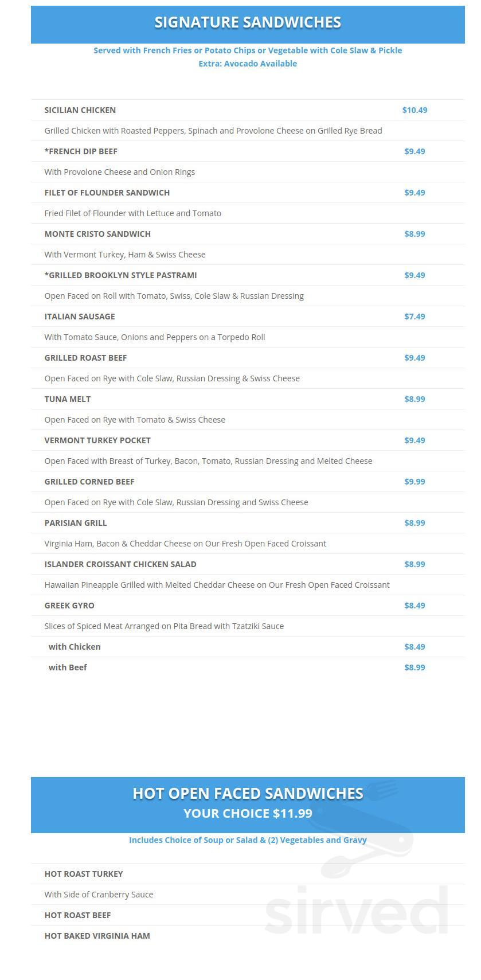The height and width of the screenshot is (980, 481).
Task: Choose the gyro 'with Beef' option
Action: coord(68,667)
